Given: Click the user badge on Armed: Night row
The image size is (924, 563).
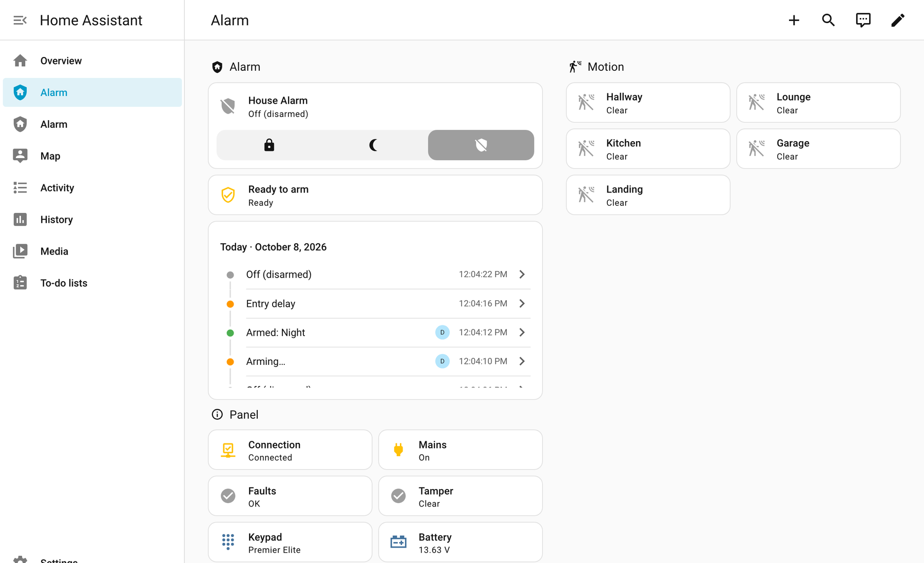Looking at the screenshot, I should coord(442,333).
